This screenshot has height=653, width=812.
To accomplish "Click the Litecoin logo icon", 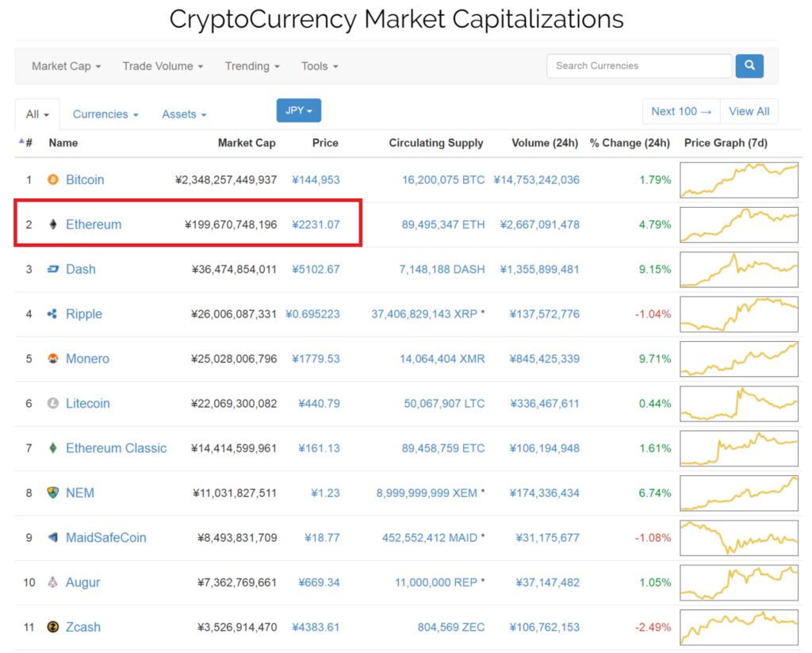I will coord(53,403).
